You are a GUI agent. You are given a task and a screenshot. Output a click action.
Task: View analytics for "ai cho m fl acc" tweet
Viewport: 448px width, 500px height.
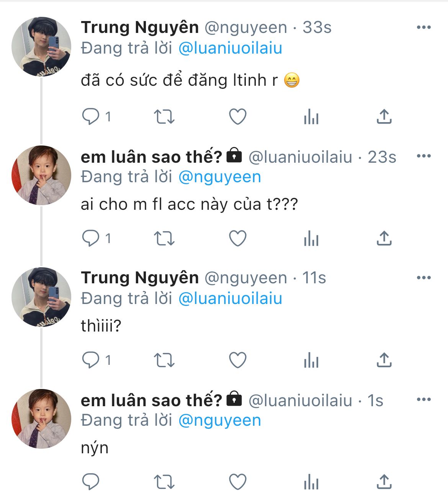(x=311, y=239)
